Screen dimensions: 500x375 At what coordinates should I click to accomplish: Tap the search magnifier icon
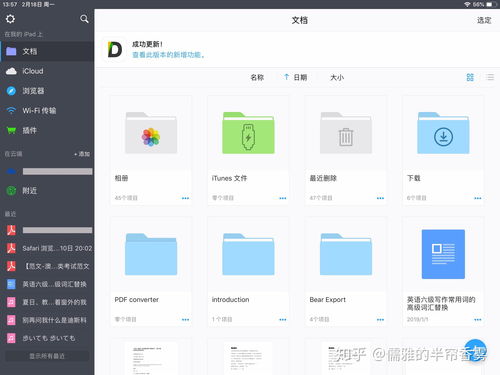(84, 19)
